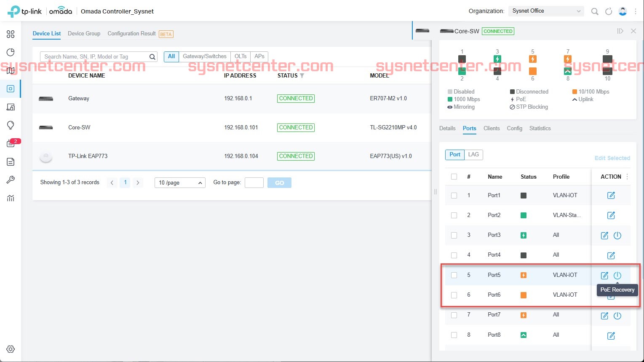Filter devices by STATUS column funnel icon
Screen dimensions: 644x362
[x=302, y=76]
